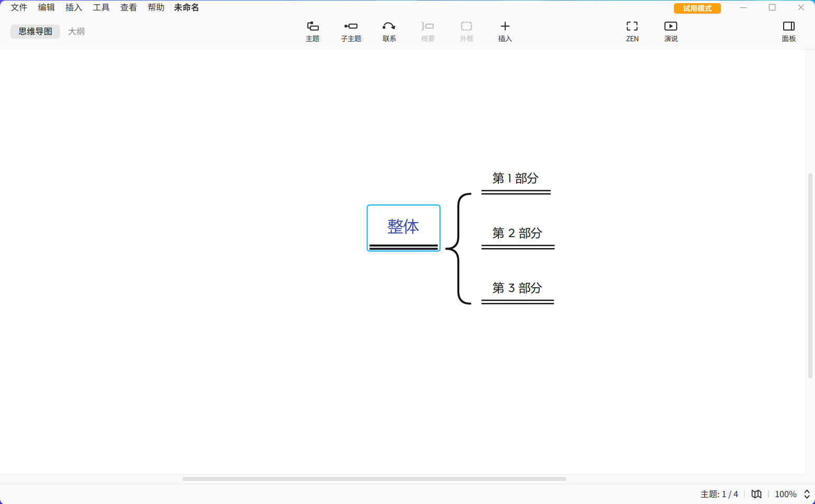This screenshot has height=504, width=815.
Task: Enter ZEN mode
Action: 632,31
